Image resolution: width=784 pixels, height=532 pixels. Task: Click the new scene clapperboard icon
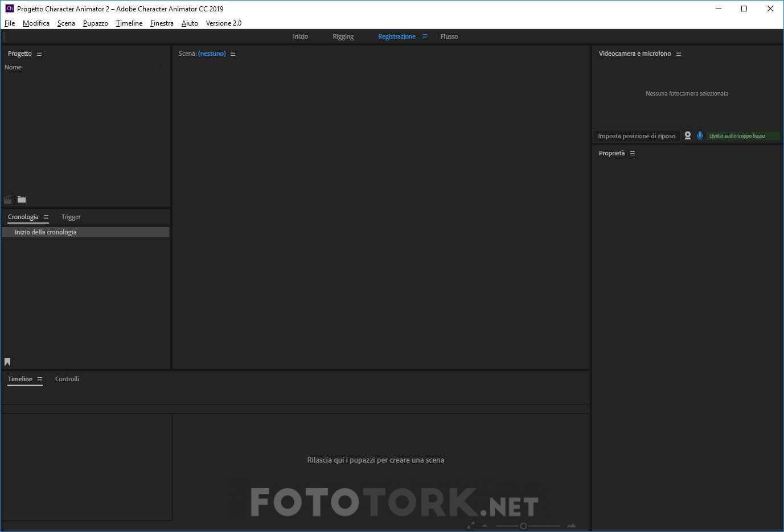tap(7, 200)
